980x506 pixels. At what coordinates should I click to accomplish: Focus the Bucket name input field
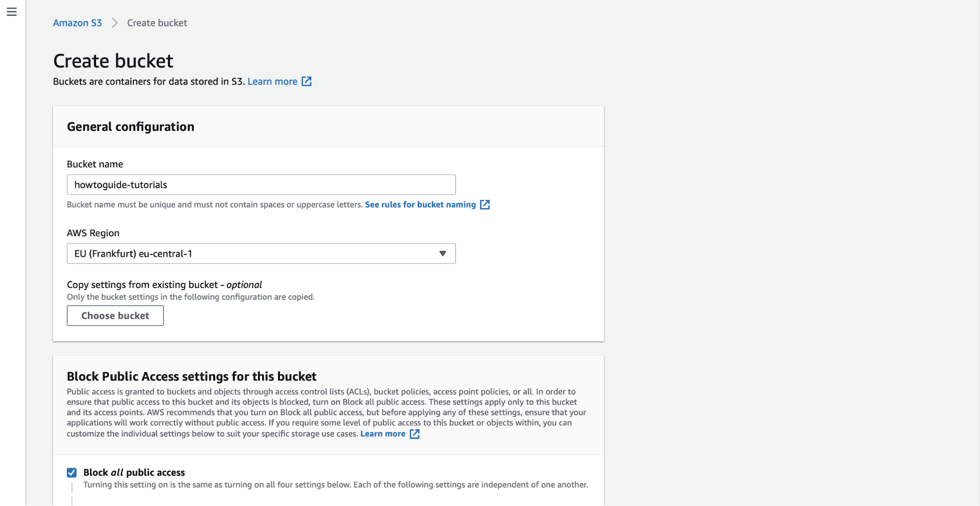pos(261,185)
